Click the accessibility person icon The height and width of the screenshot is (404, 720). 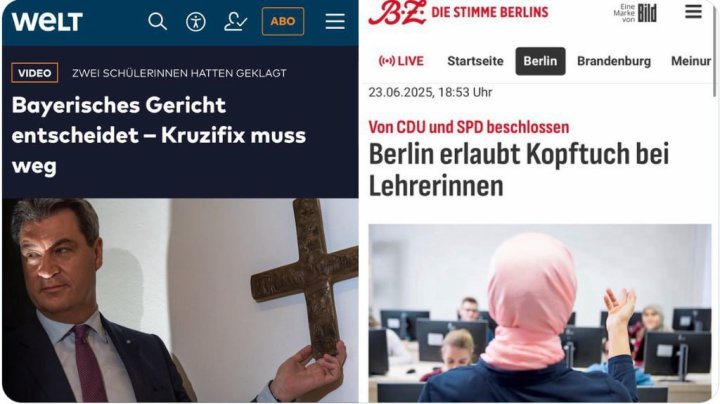(x=196, y=22)
